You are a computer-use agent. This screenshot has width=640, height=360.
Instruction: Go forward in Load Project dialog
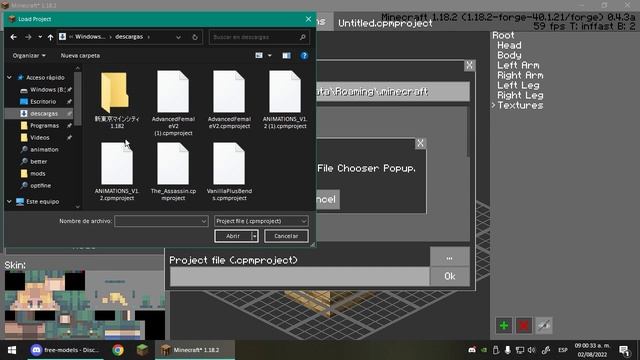(x=28, y=37)
